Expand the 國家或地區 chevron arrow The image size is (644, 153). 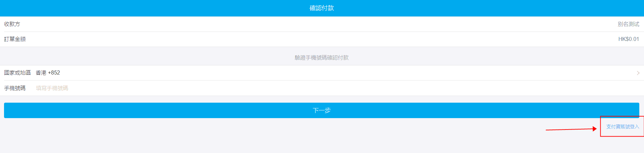[638, 73]
